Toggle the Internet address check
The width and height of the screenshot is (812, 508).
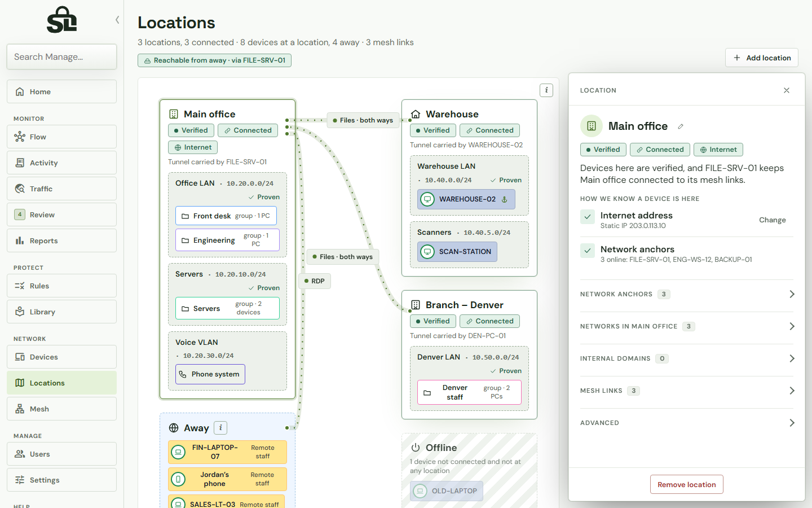(588, 217)
